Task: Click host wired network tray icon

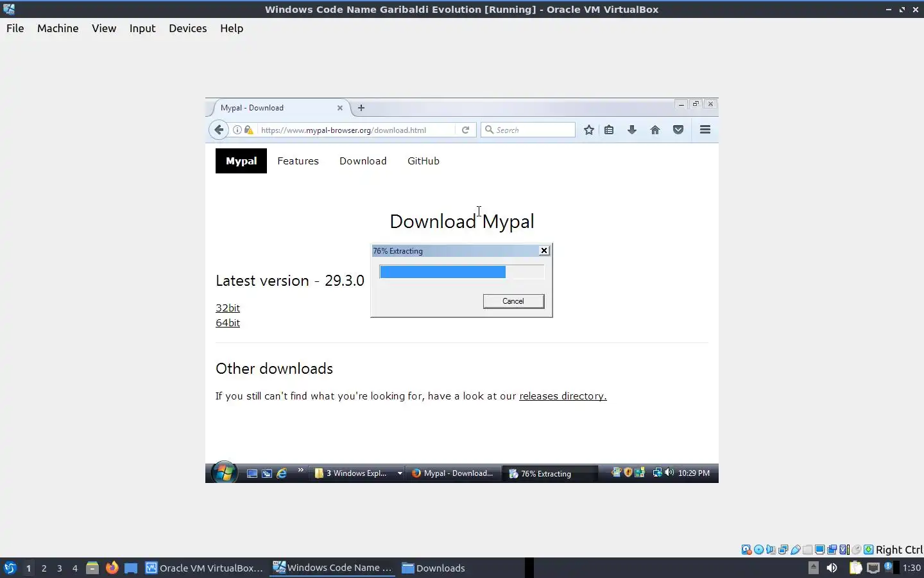Action: [873, 568]
